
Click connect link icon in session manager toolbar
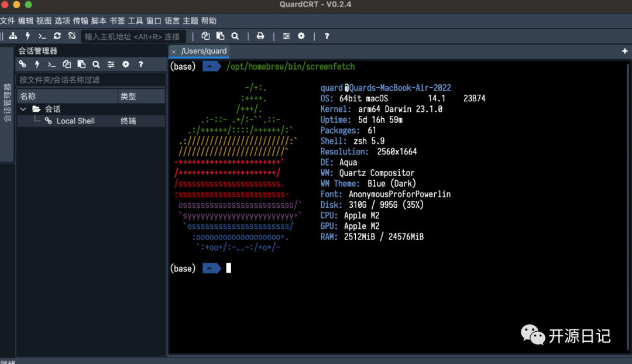23,64
